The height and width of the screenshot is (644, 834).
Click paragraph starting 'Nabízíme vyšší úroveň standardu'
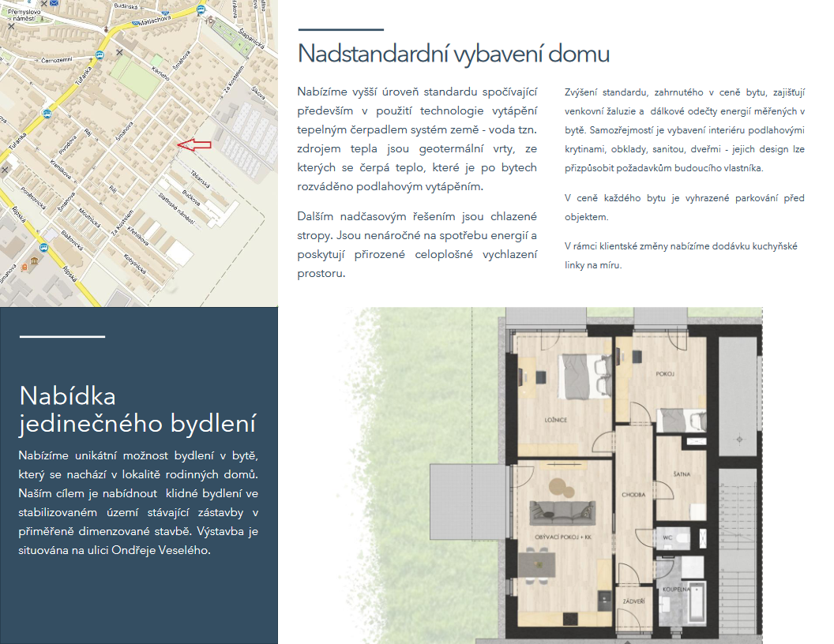417,139
